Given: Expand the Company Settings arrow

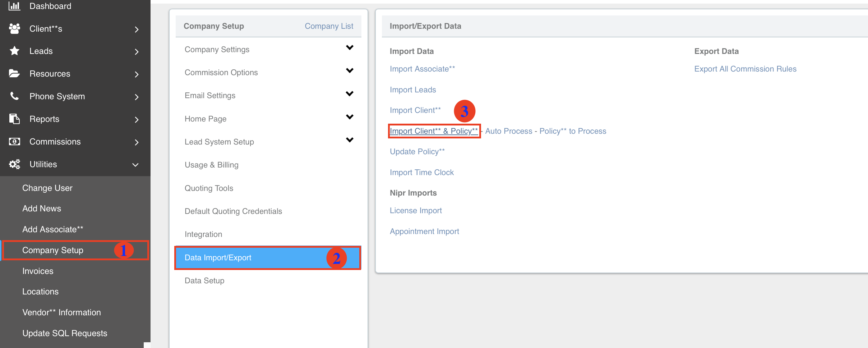Looking at the screenshot, I should click(x=350, y=47).
